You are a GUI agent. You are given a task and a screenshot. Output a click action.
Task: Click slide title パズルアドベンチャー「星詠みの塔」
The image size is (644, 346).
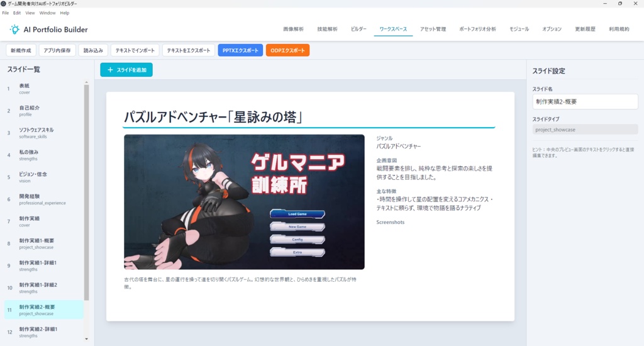[x=213, y=118]
